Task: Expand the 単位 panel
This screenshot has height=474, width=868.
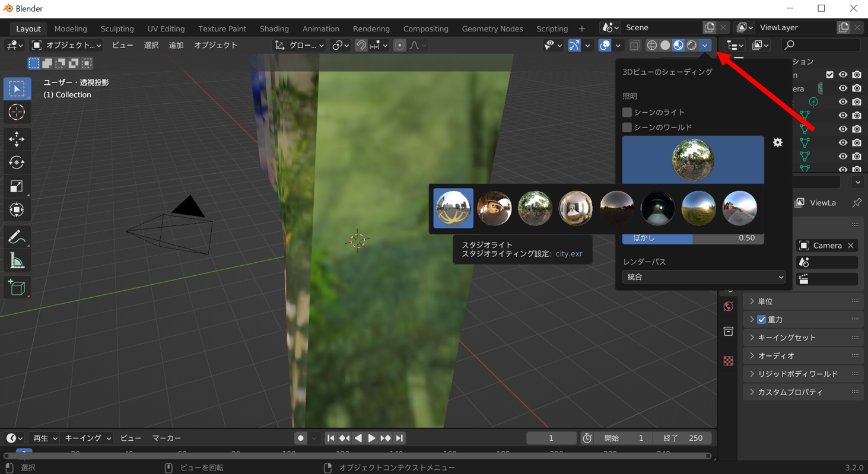Action: pyautogui.click(x=803, y=301)
